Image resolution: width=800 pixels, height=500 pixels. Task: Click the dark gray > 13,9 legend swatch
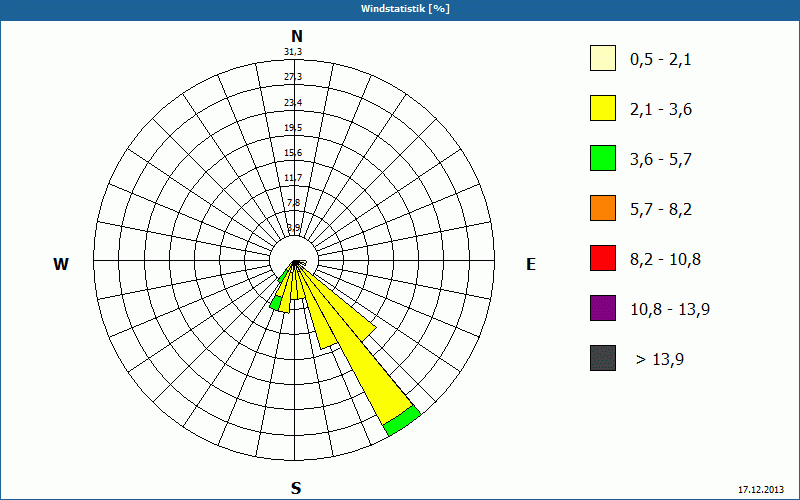coord(603,358)
